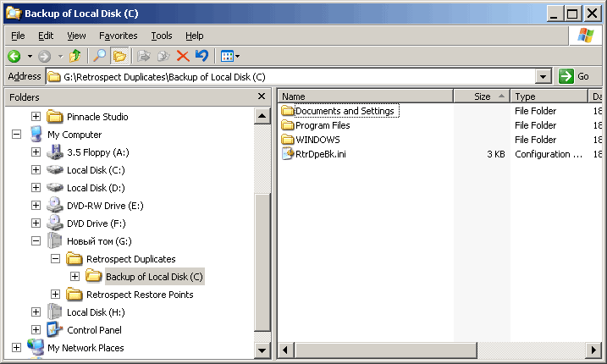
Task: Select the Local Disk (H:) drive icon
Action: (x=54, y=312)
